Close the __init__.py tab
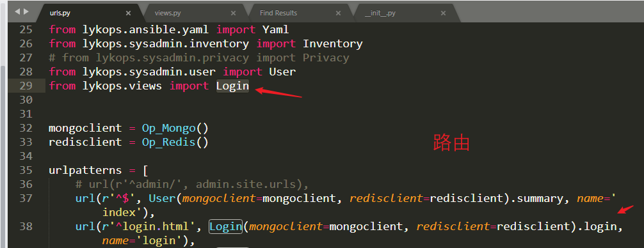Viewport: 644px width, 248px height. click(x=443, y=13)
